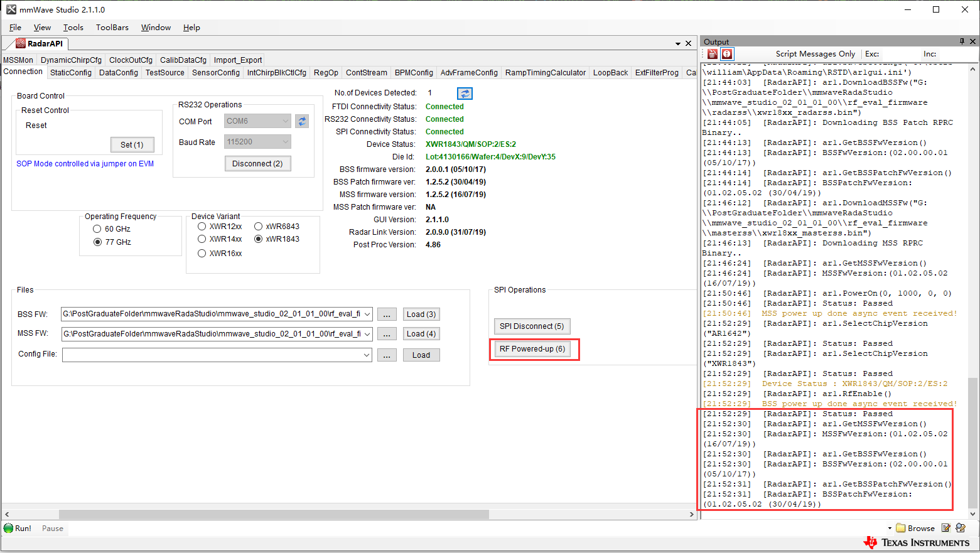Switch to the SensorConfig tab
Image resolution: width=980 pixels, height=553 pixels.
pyautogui.click(x=216, y=73)
